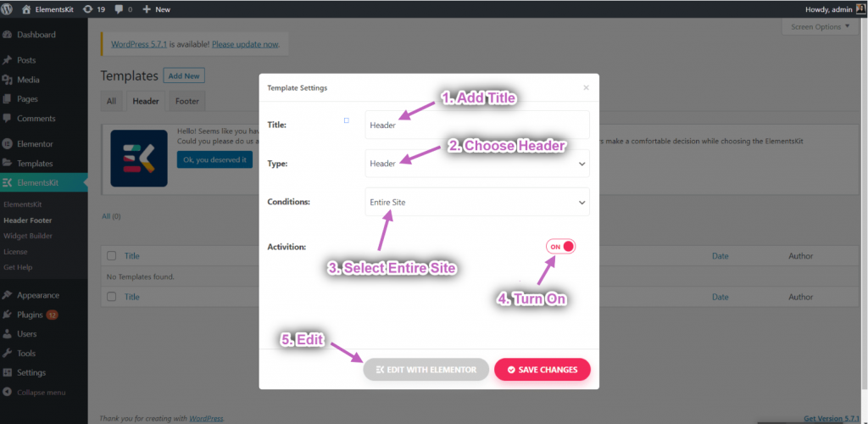The width and height of the screenshot is (868, 424).
Task: Check the select-all checkbox in table footer
Action: pyautogui.click(x=111, y=298)
